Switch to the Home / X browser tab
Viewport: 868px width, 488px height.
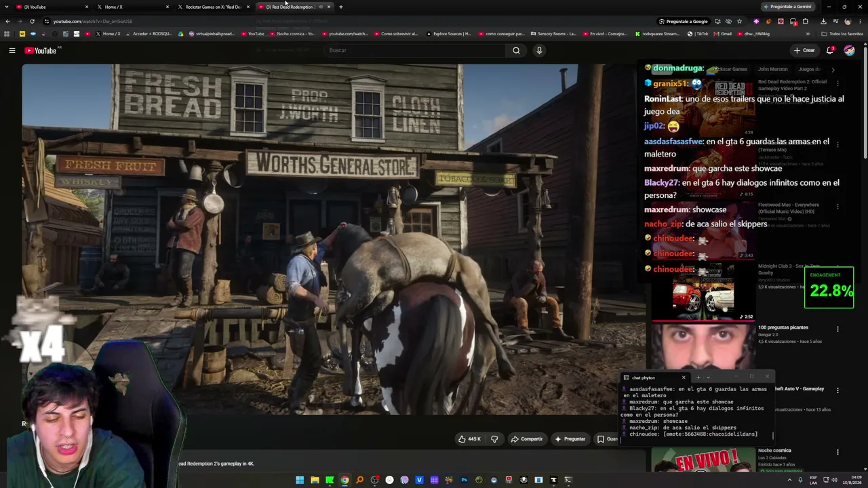pos(134,7)
